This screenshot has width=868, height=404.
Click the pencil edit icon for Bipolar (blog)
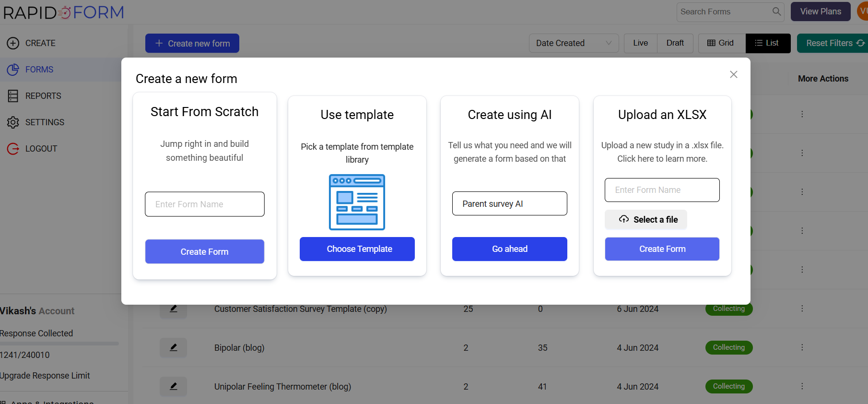point(174,347)
